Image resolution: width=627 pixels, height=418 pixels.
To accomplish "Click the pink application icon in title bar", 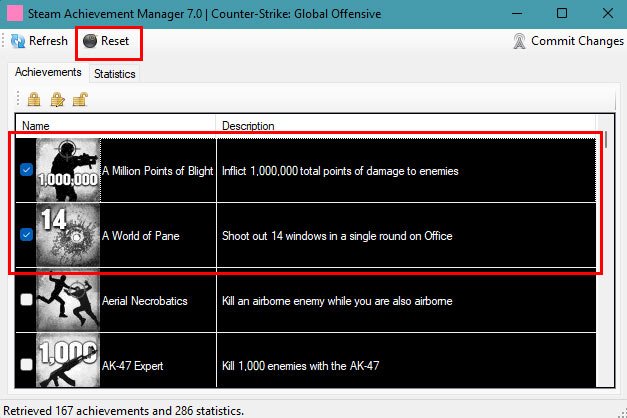I will [x=15, y=14].
